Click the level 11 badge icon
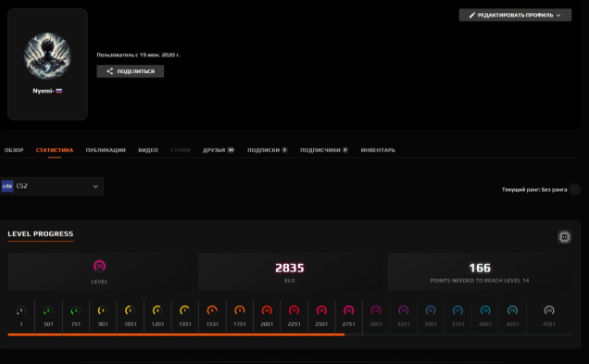The width and height of the screenshot is (589, 364). pos(294,310)
